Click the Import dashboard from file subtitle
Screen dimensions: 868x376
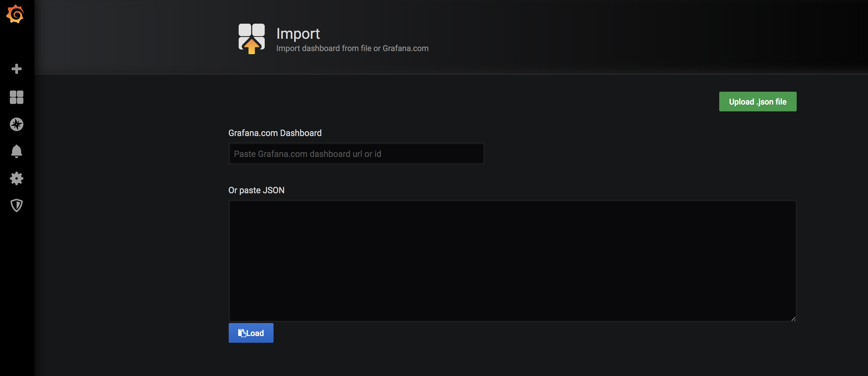(x=352, y=49)
